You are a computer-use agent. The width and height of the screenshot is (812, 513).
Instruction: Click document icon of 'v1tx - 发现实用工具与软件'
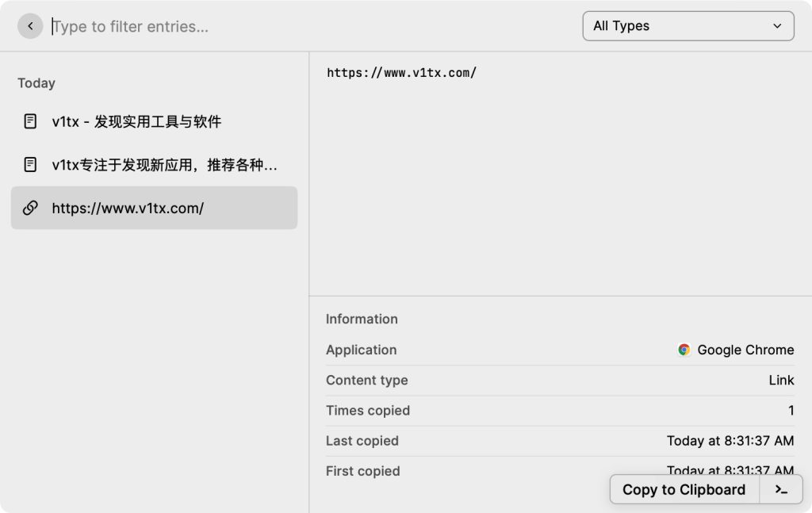pos(30,121)
